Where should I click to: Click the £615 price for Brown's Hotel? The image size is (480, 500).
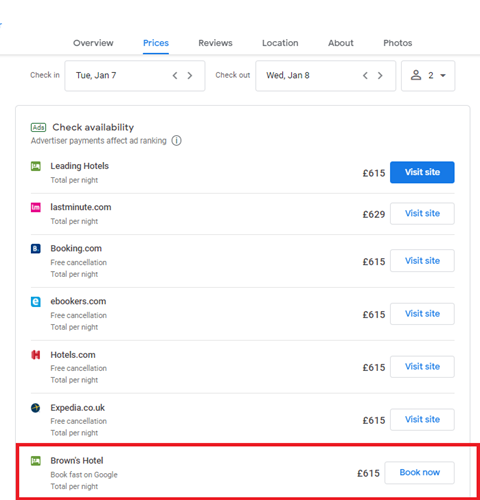(368, 473)
